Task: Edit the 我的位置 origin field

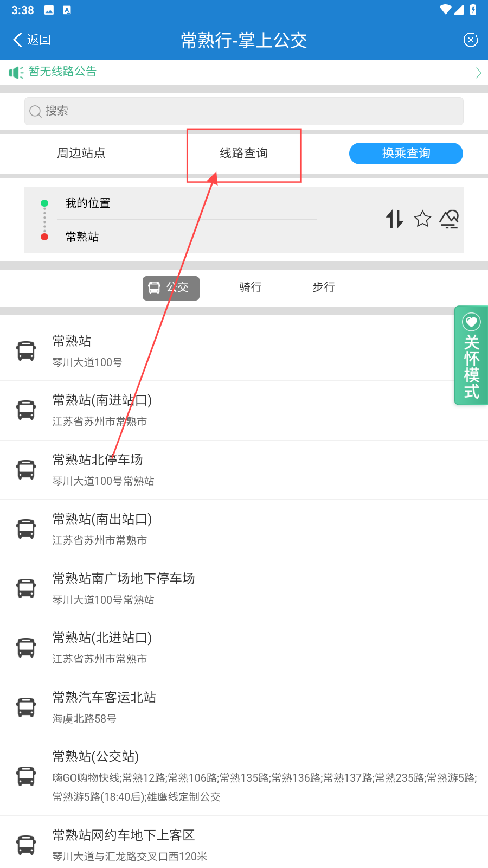Action: tap(184, 203)
